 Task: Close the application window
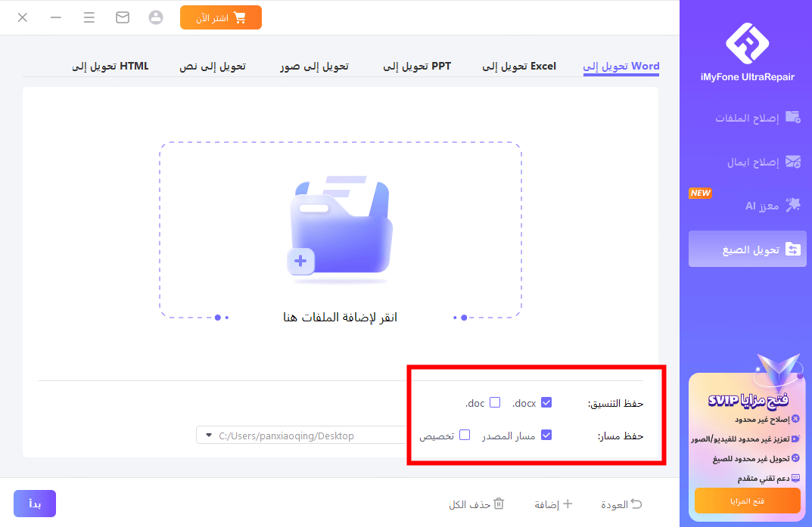click(22, 17)
